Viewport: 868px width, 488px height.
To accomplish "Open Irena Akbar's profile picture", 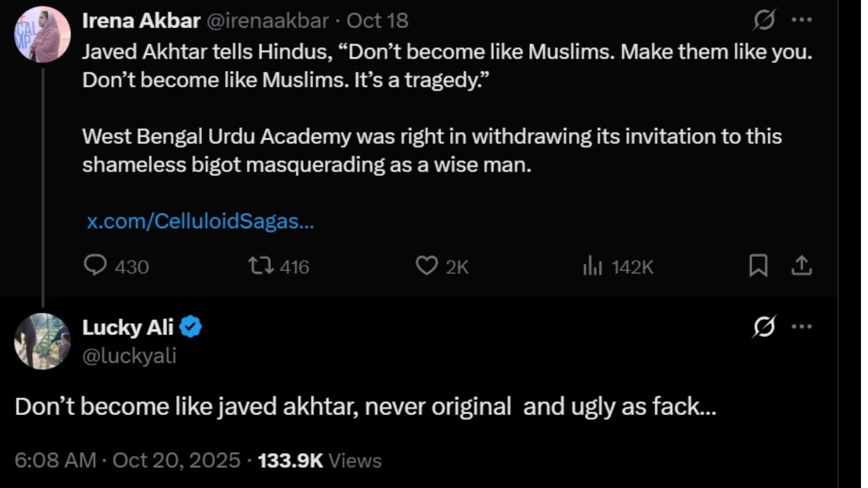I will tap(42, 35).
